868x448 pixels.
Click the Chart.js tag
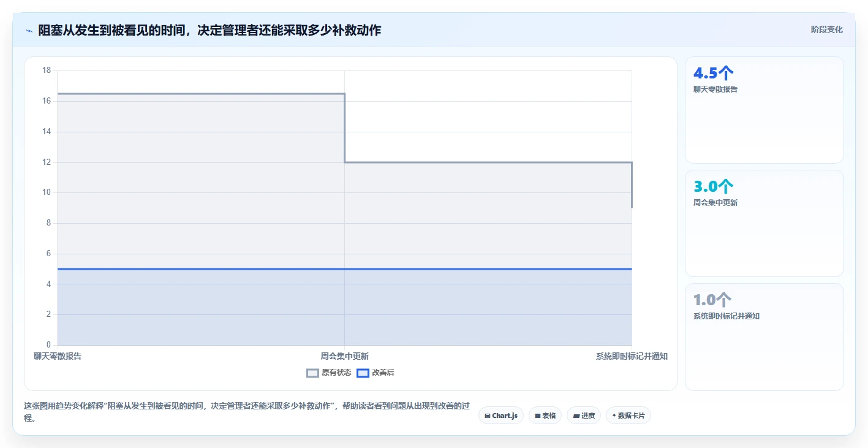coord(500,416)
